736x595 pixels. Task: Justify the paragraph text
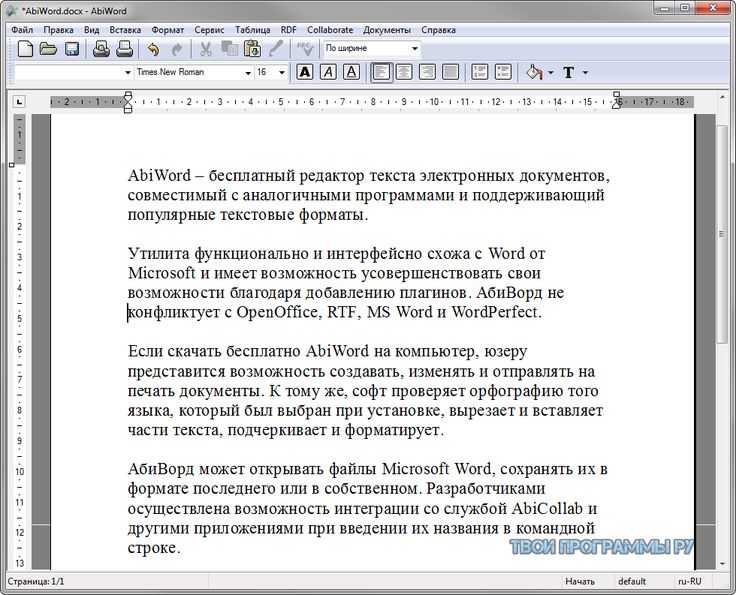click(451, 72)
